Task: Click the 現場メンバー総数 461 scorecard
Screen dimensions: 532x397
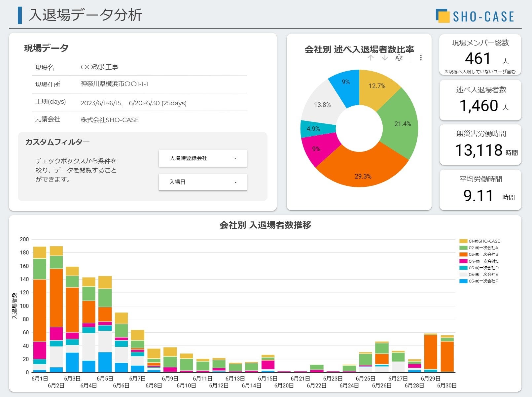Action: tap(480, 55)
